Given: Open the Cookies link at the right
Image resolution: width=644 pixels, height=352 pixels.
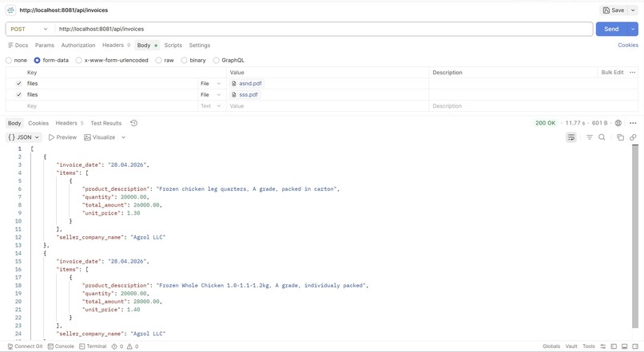Looking at the screenshot, I should coord(628,45).
